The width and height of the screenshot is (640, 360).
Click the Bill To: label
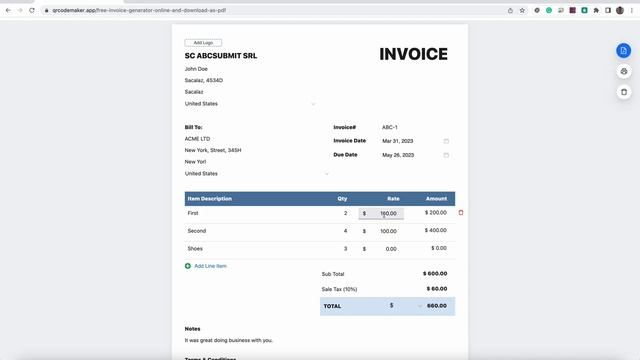click(x=193, y=127)
